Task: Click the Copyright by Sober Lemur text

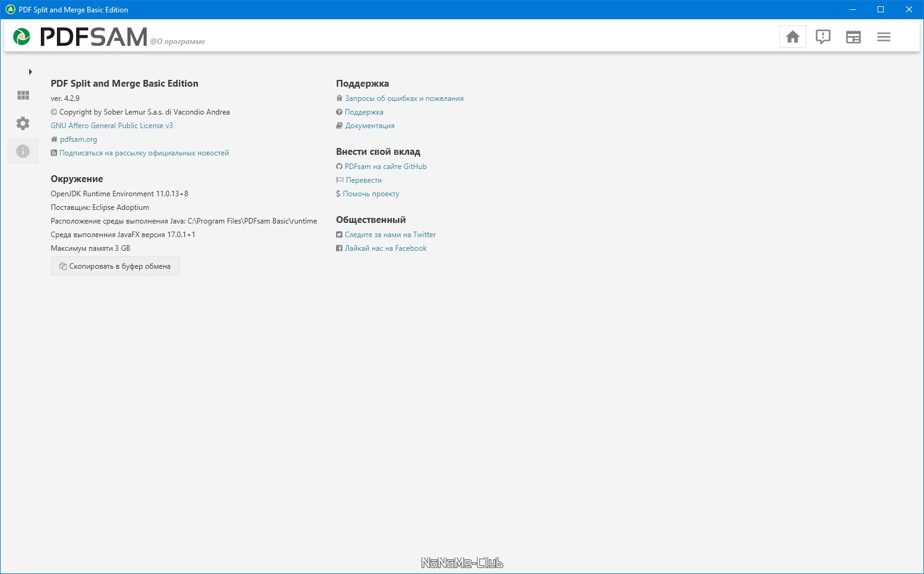Action: (140, 112)
